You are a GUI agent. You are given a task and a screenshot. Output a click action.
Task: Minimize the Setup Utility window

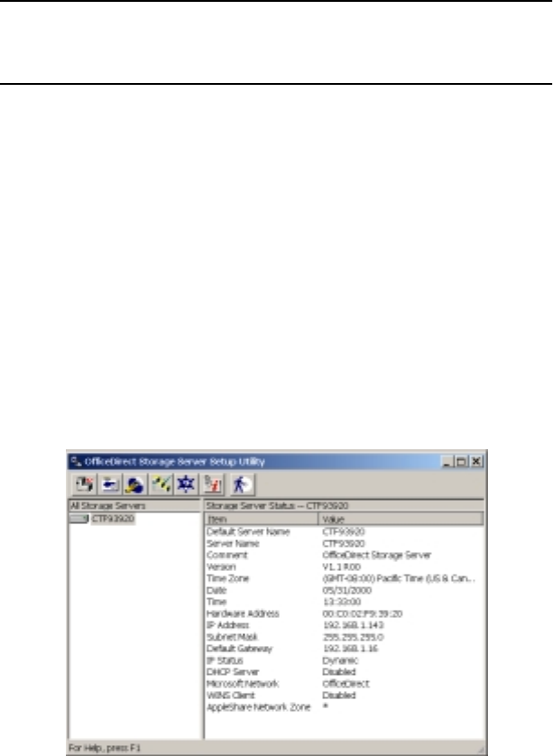447,462
